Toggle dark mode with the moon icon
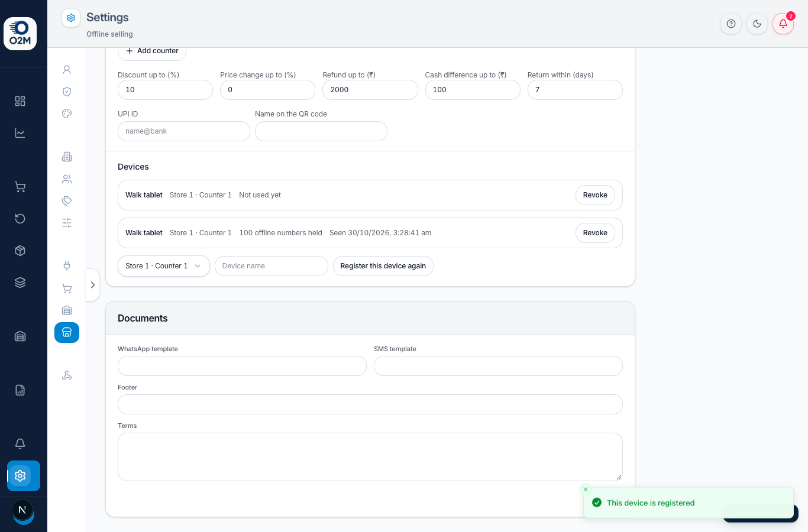Screen dimensions: 808x532 coord(757,24)
